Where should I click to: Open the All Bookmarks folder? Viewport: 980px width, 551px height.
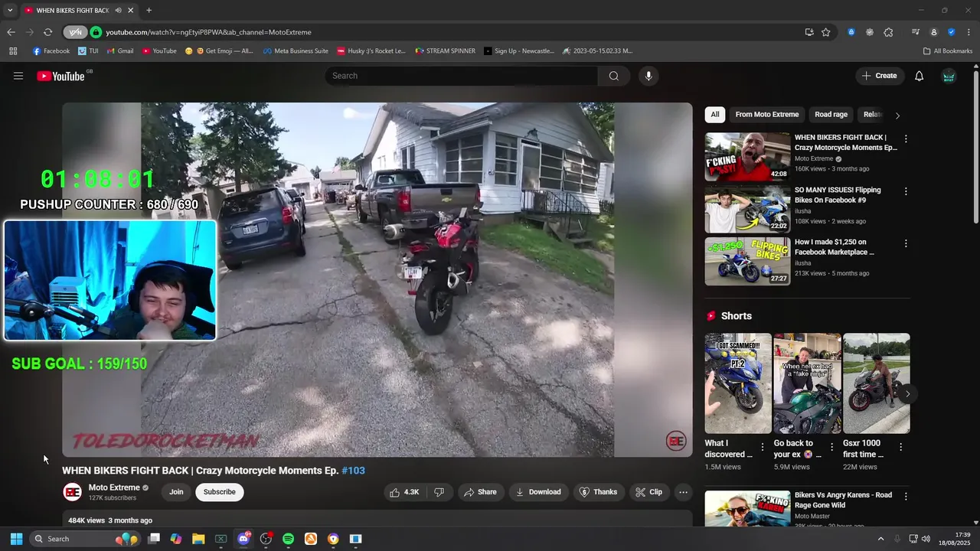coord(948,51)
